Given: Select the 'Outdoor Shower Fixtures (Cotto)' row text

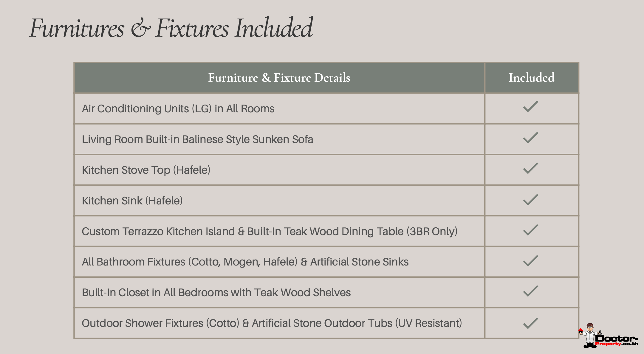Looking at the screenshot, I should (272, 323).
